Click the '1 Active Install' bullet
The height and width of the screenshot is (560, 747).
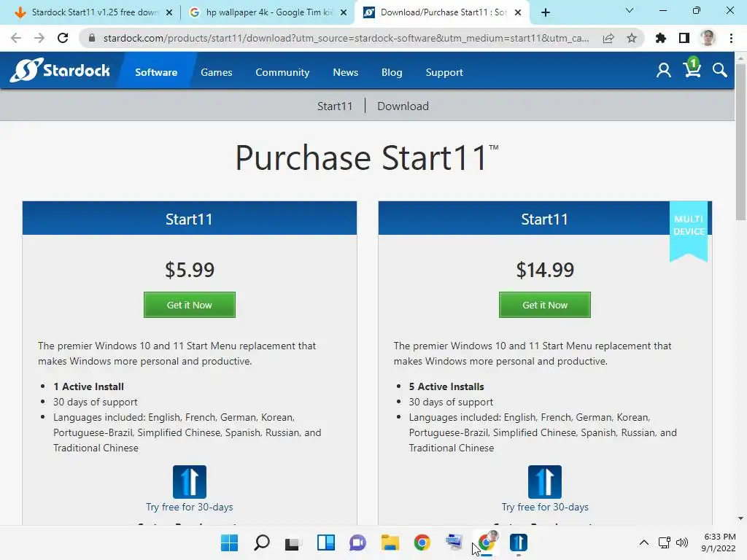click(x=88, y=386)
